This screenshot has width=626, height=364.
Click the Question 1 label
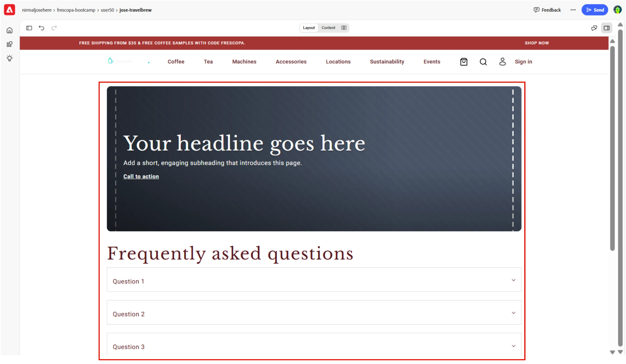(x=128, y=282)
